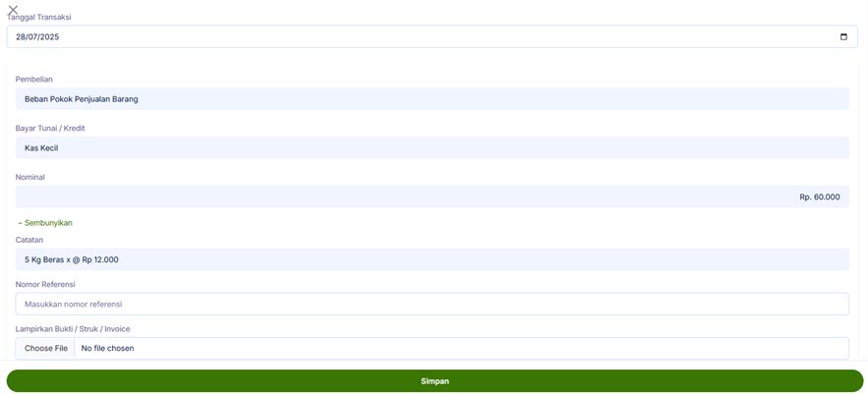Save the transaction with Simpan button
868x396 pixels.
(434, 381)
